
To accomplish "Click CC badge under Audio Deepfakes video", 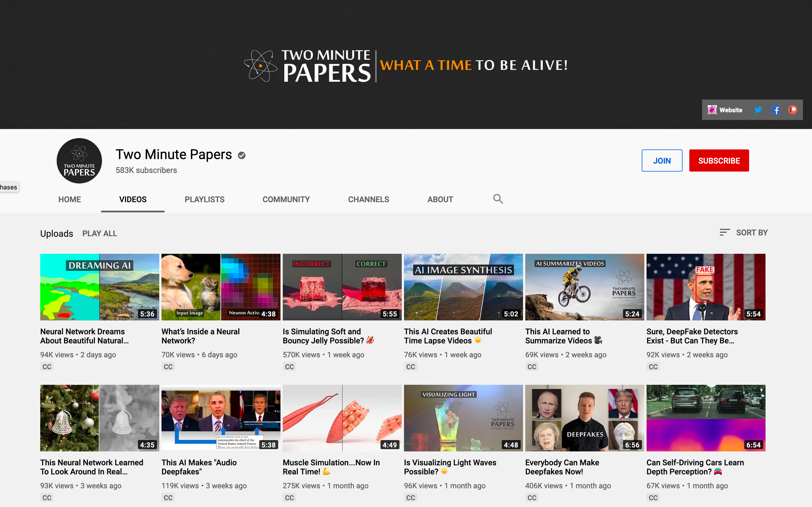I will pos(168,498).
